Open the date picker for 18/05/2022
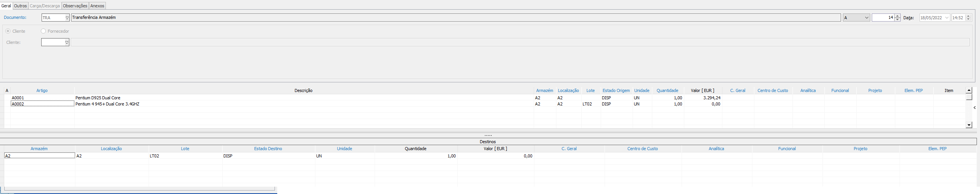 (947, 18)
